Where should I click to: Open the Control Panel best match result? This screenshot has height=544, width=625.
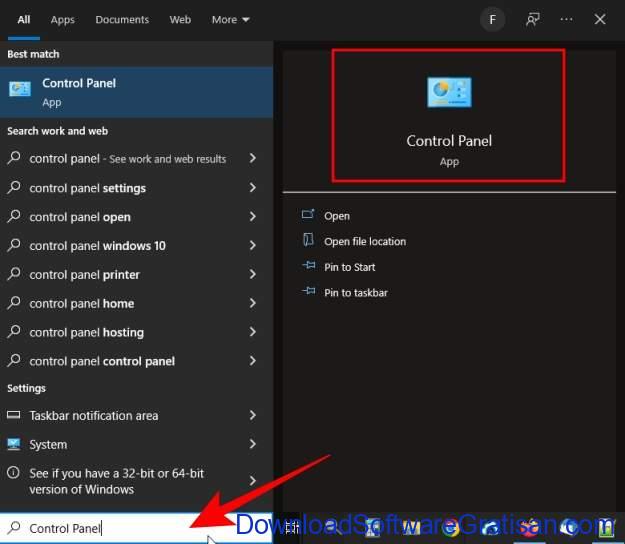coord(136,92)
